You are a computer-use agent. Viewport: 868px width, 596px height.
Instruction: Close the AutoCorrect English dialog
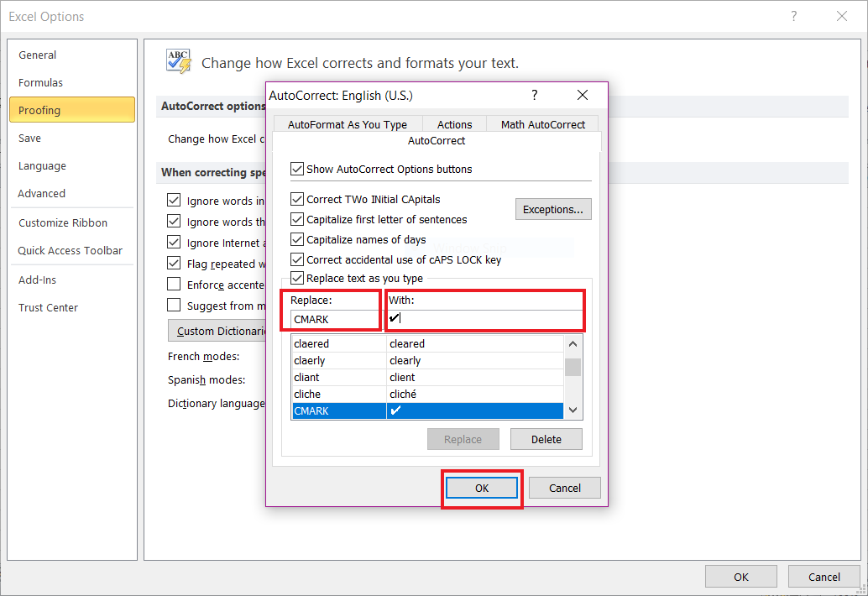click(x=583, y=95)
